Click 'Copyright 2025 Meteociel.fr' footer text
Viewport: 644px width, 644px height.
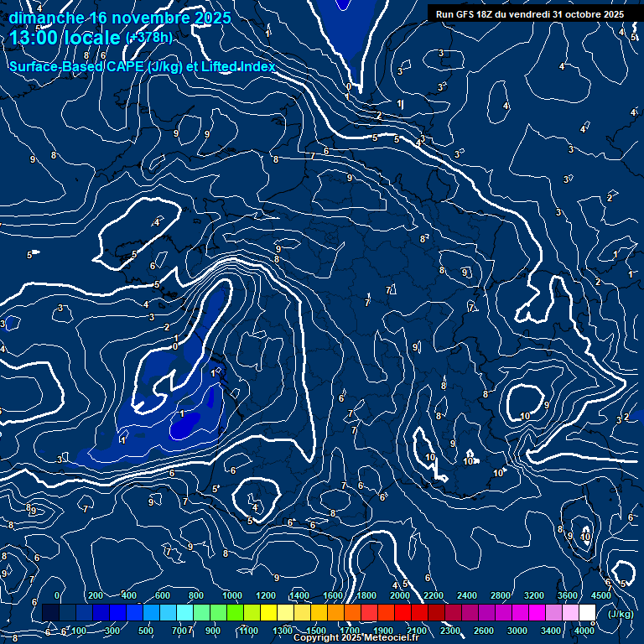pos(356,637)
